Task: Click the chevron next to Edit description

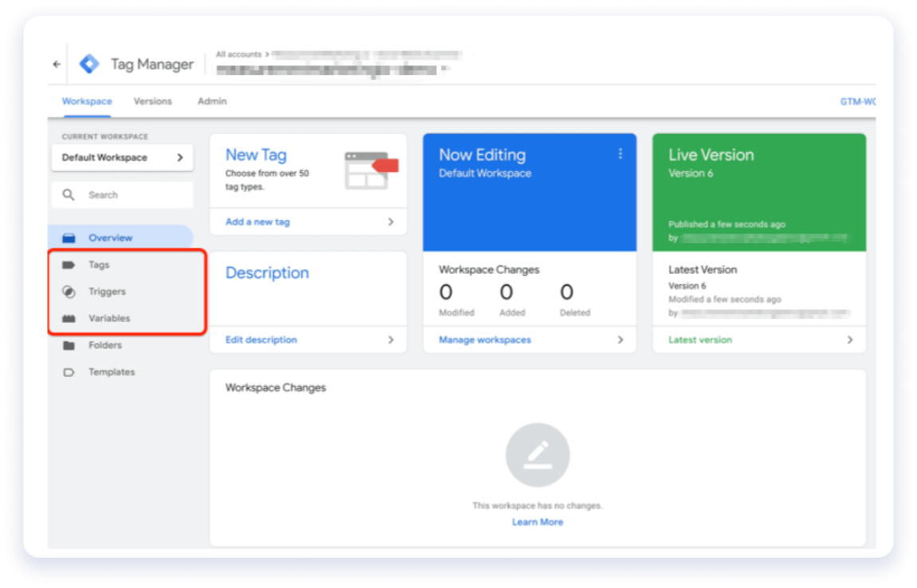Action: (391, 340)
